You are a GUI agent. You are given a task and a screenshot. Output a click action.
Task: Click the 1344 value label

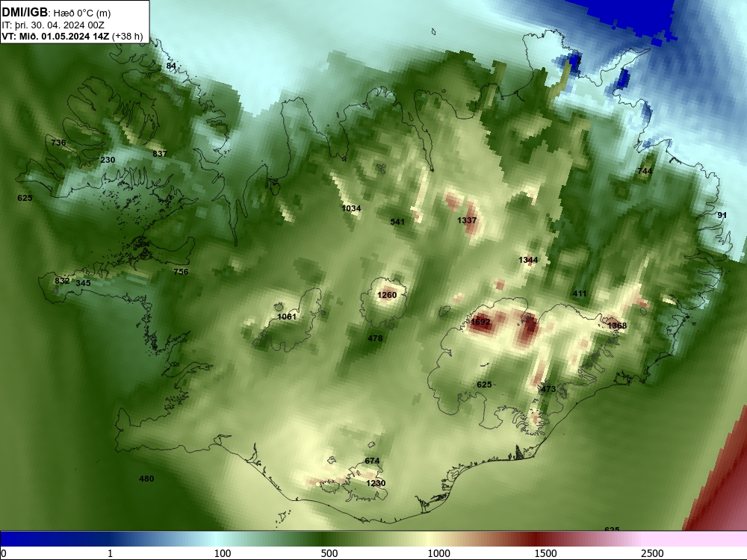528,260
